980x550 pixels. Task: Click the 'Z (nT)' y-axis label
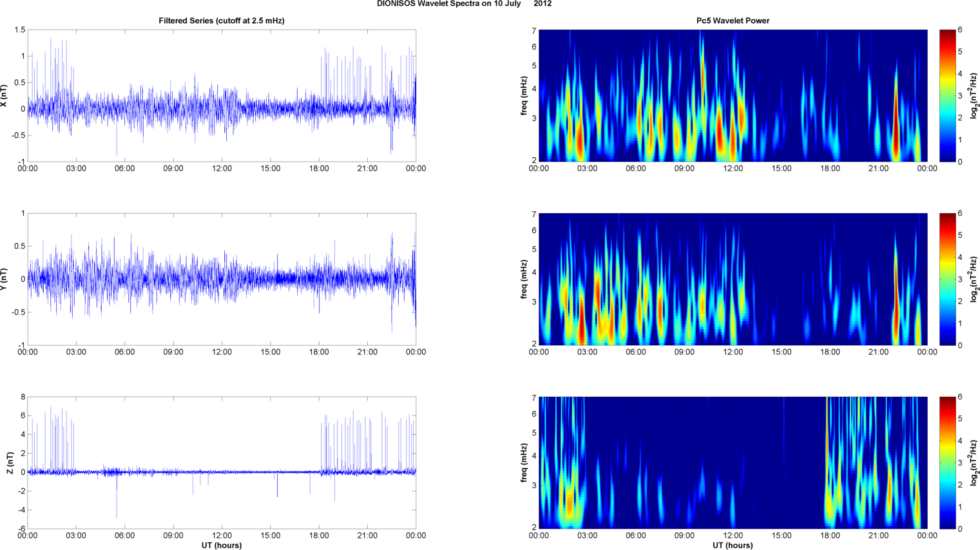coord(10,462)
